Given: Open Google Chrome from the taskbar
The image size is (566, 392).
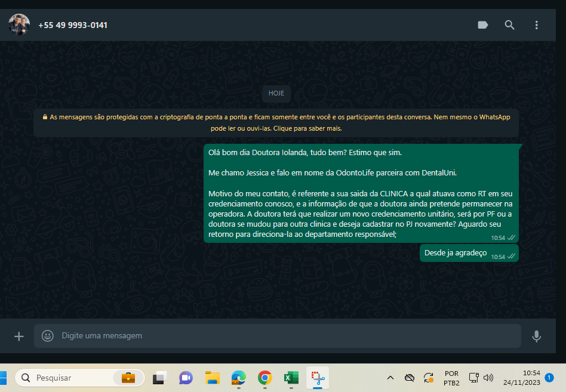Looking at the screenshot, I should [x=264, y=378].
